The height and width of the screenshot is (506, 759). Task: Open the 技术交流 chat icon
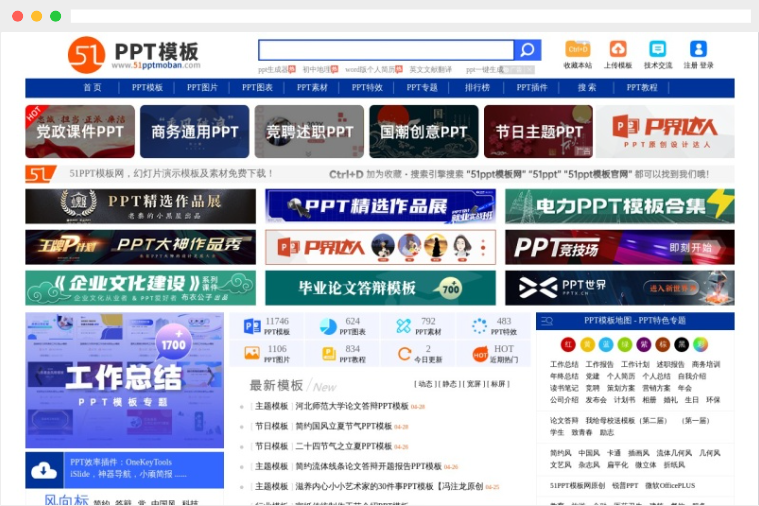[x=657, y=49]
